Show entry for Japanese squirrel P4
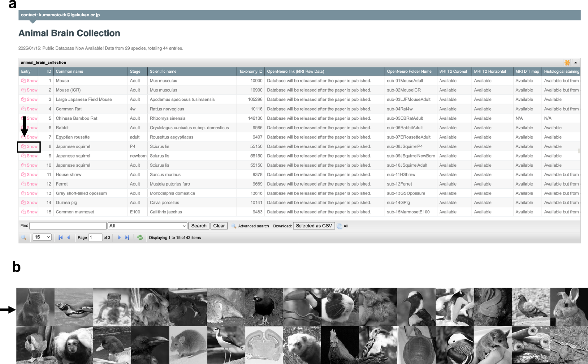 pos(29,147)
